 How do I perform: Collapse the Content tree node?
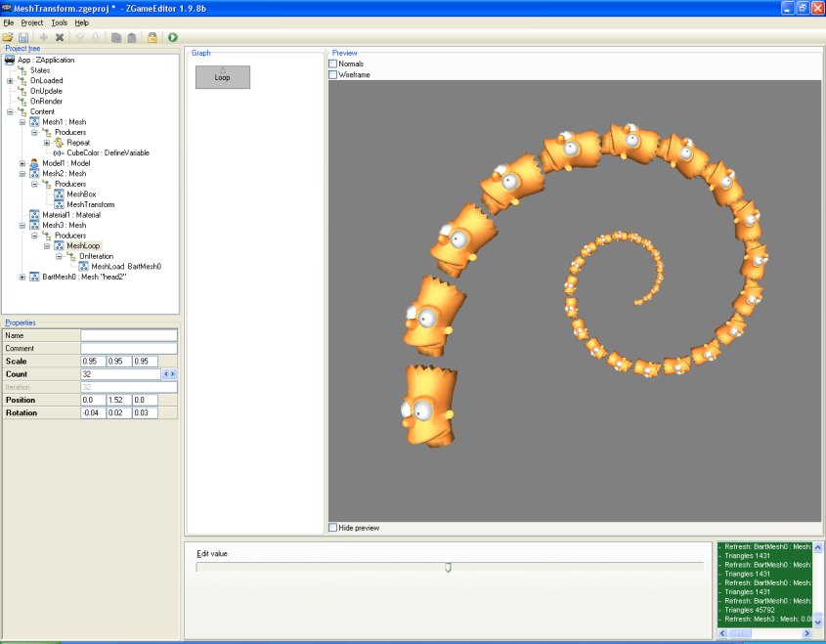[x=10, y=111]
